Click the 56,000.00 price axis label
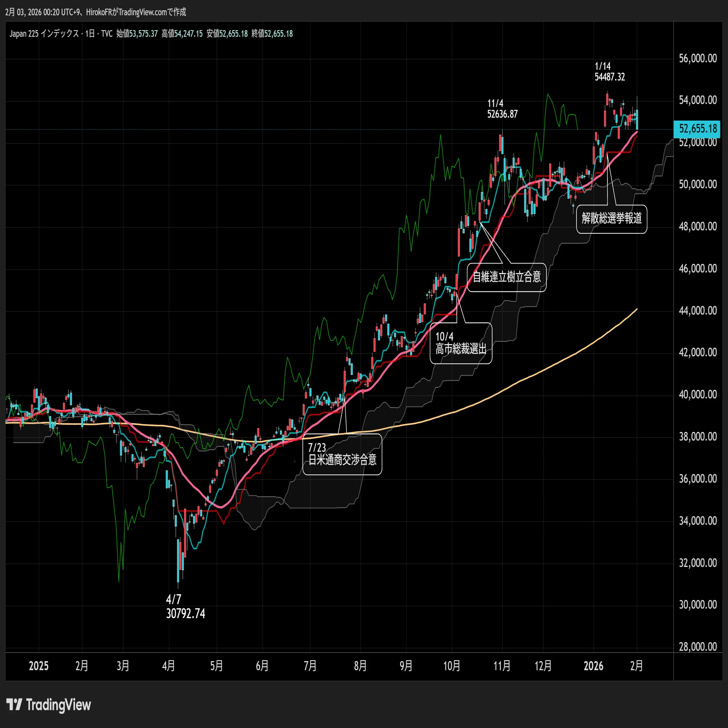The image size is (728, 728). pyautogui.click(x=698, y=58)
